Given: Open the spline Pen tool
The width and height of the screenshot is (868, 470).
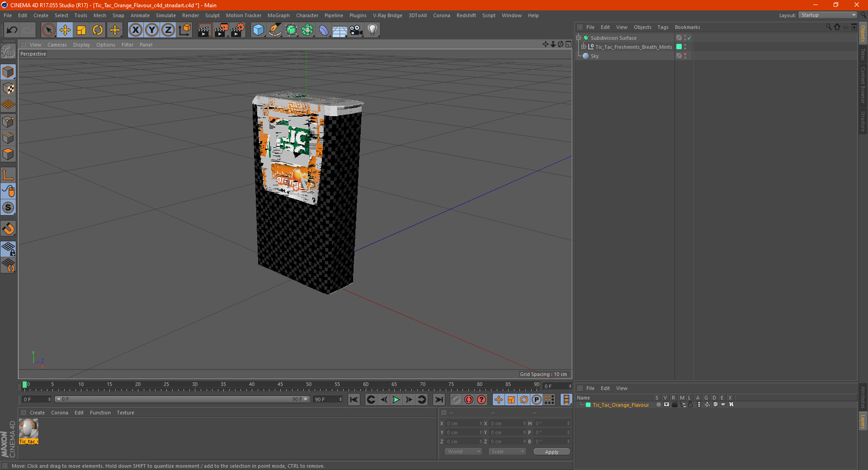Looking at the screenshot, I should tap(274, 30).
